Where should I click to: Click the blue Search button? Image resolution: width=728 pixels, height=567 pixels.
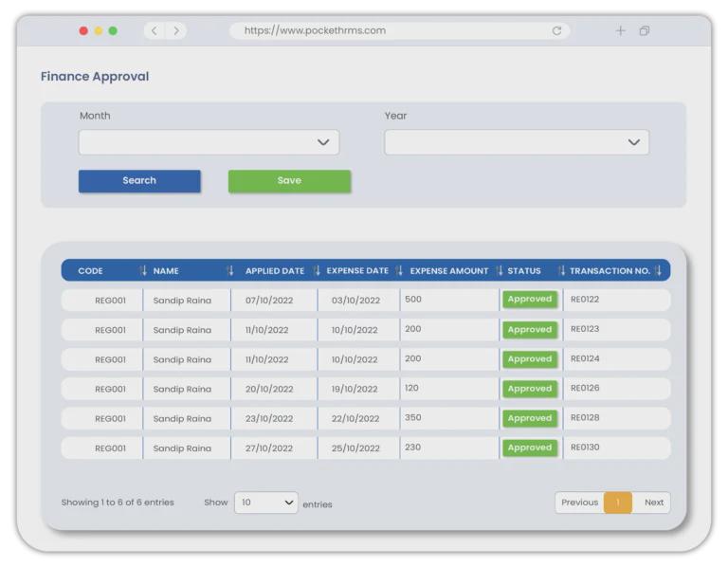coord(139,181)
